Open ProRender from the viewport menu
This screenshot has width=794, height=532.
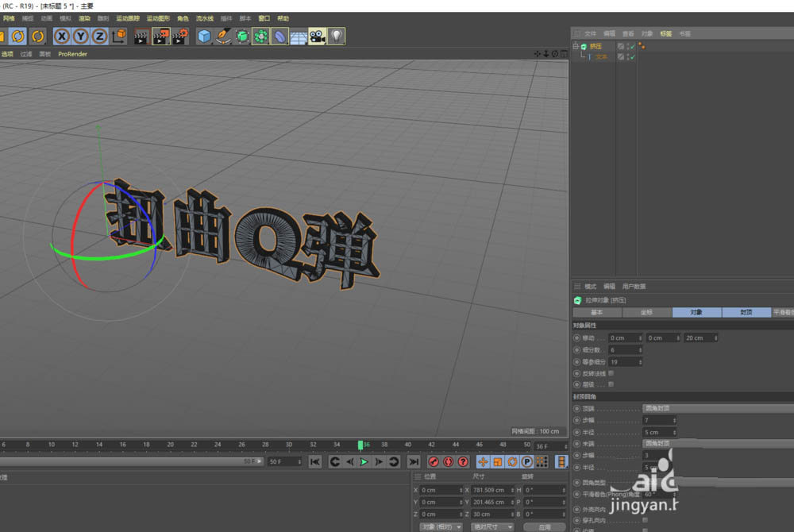tap(72, 54)
